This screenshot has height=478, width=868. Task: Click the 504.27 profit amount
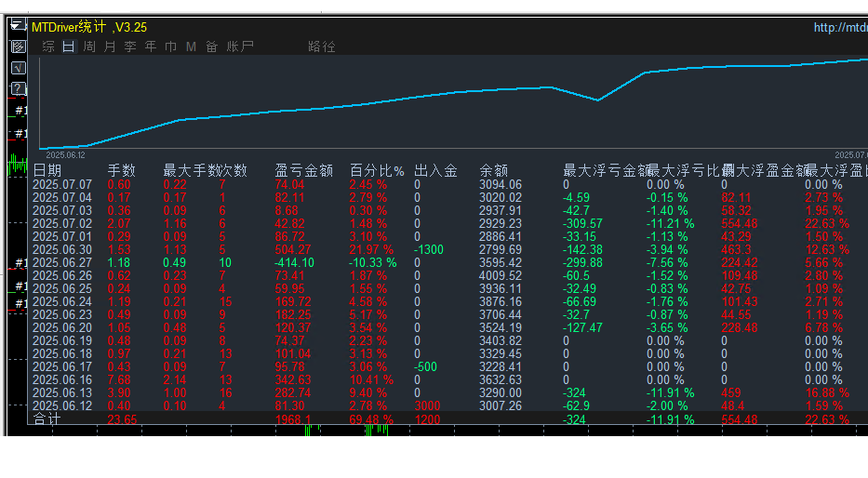[x=293, y=249]
